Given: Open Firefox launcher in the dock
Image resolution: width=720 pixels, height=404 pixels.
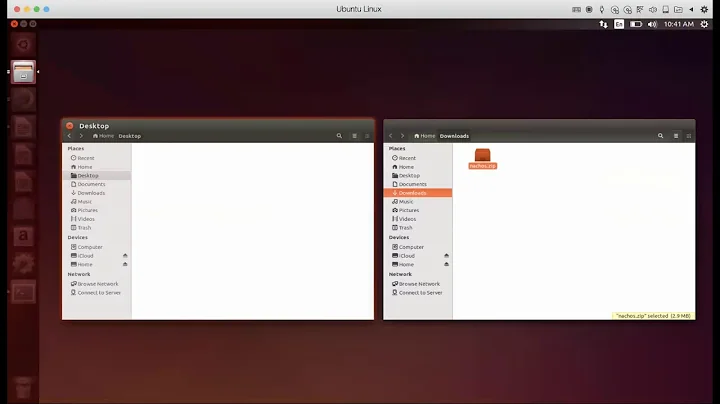Looking at the screenshot, I should click(23, 99).
